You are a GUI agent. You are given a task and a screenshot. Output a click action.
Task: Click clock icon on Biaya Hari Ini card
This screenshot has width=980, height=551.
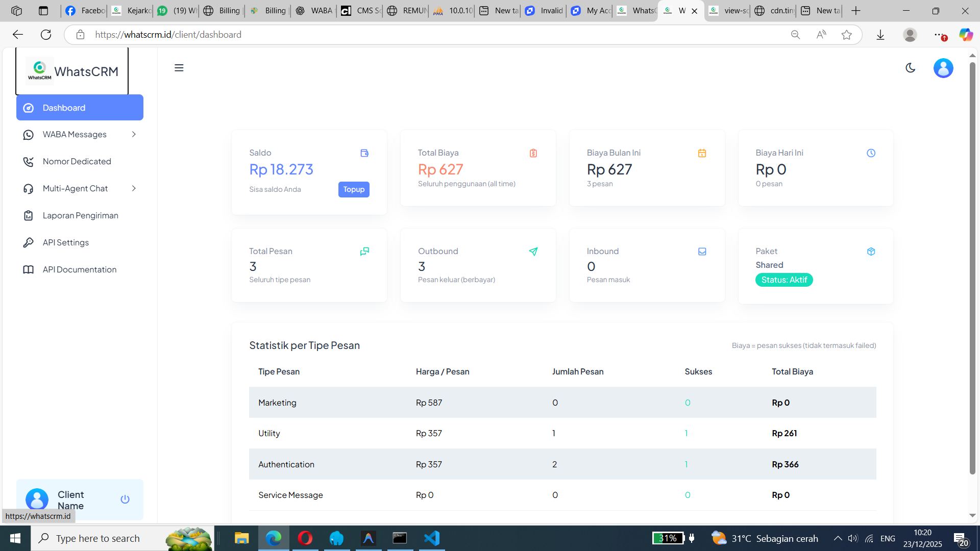pos(871,153)
